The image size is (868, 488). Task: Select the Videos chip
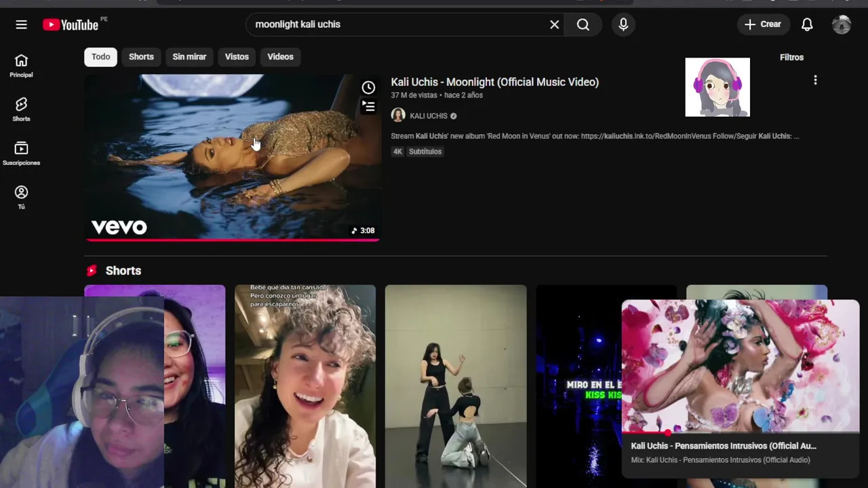coord(280,57)
